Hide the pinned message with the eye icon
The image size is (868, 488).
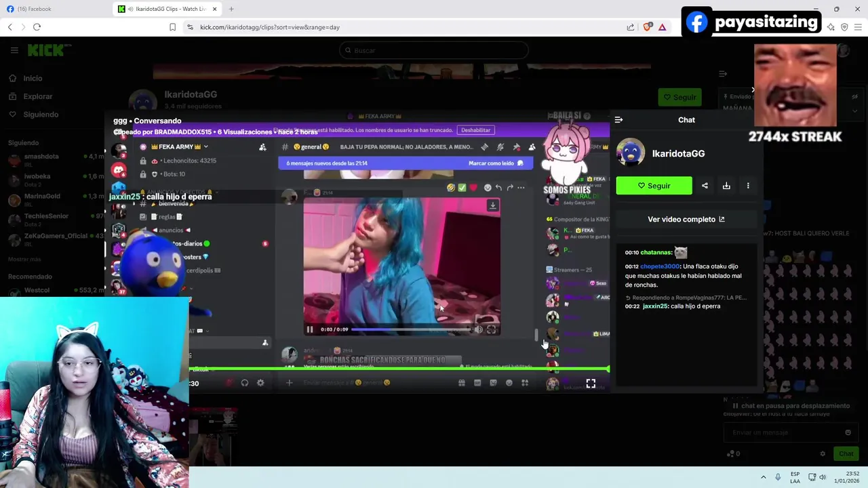click(x=854, y=97)
